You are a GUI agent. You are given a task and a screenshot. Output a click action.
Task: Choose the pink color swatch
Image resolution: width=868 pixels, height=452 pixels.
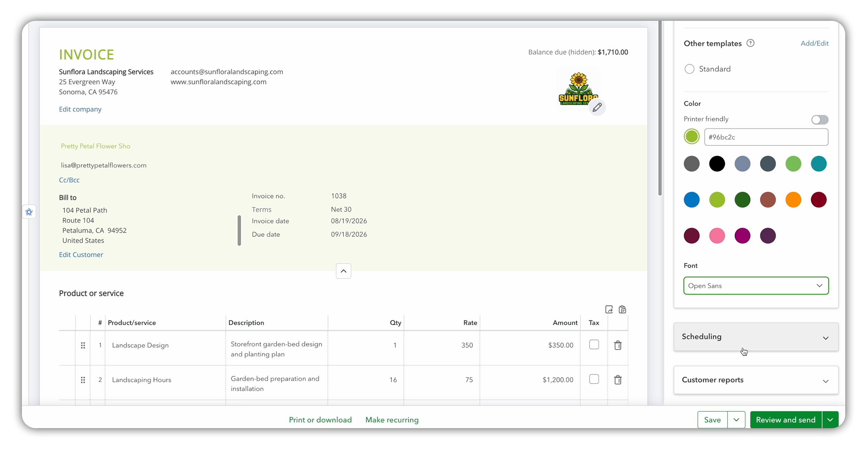717,235
